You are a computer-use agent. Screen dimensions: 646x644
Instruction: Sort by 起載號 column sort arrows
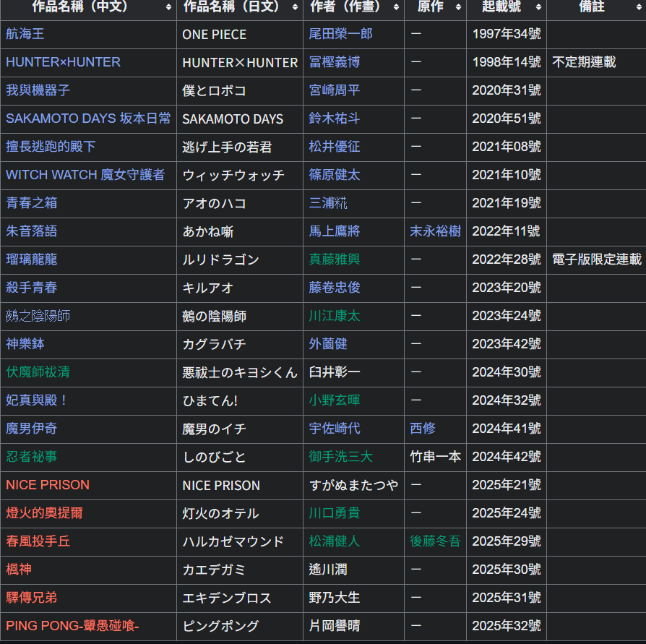[538, 7]
